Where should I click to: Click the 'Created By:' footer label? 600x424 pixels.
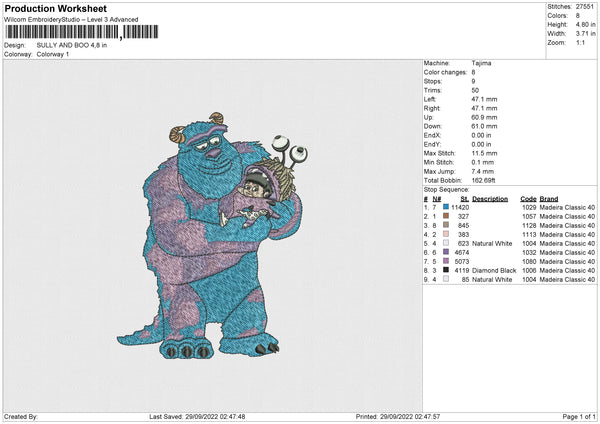tap(21, 417)
